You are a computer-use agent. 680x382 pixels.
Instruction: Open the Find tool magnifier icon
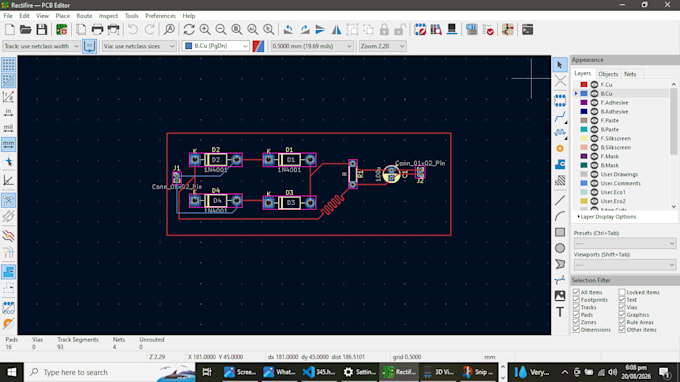point(169,29)
